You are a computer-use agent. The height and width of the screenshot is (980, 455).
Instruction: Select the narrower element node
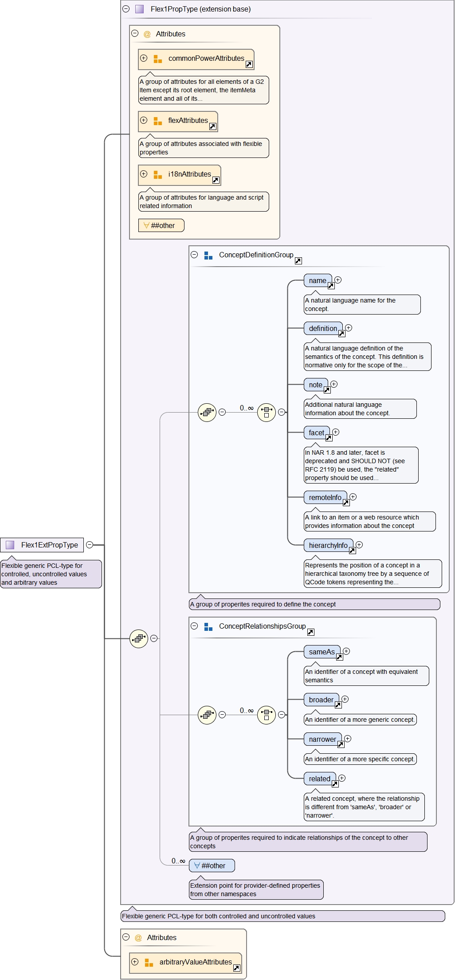click(322, 739)
